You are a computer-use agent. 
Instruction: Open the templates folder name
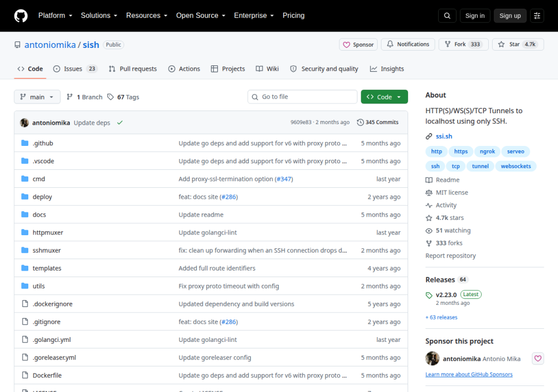click(x=47, y=268)
